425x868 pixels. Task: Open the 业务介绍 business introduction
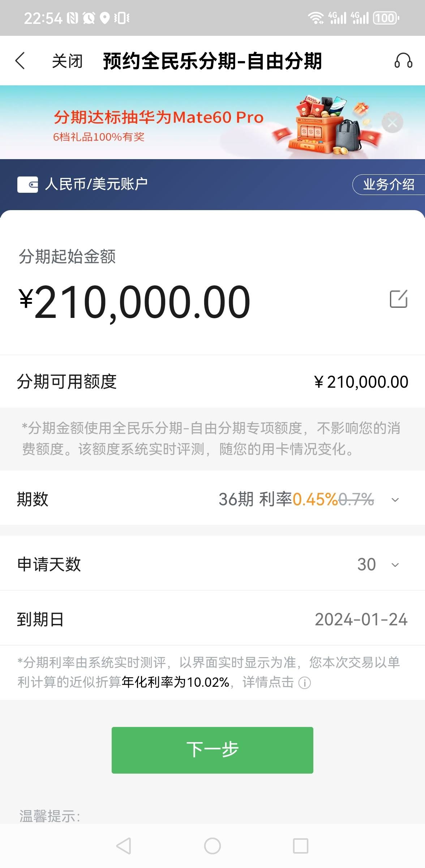point(388,184)
